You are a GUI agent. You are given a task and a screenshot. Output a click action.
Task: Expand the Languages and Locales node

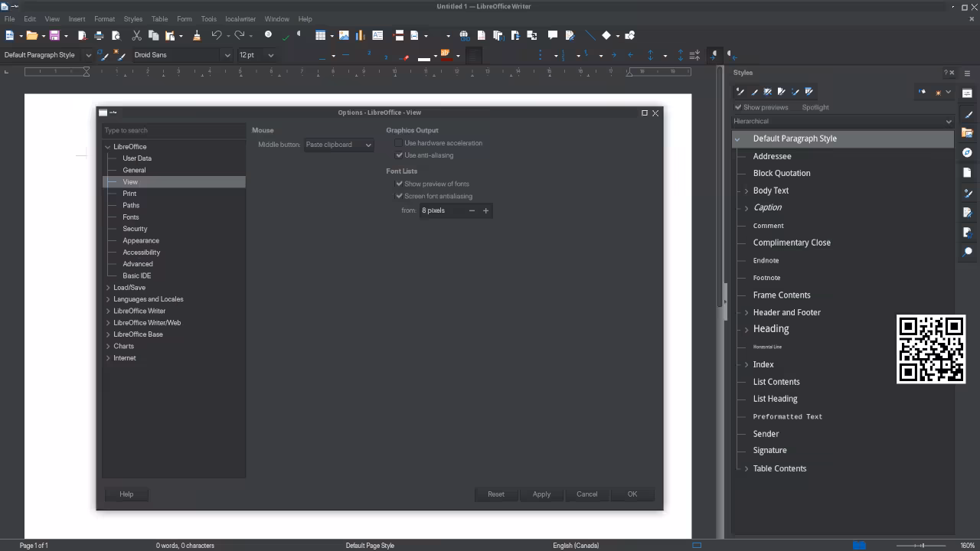107,299
